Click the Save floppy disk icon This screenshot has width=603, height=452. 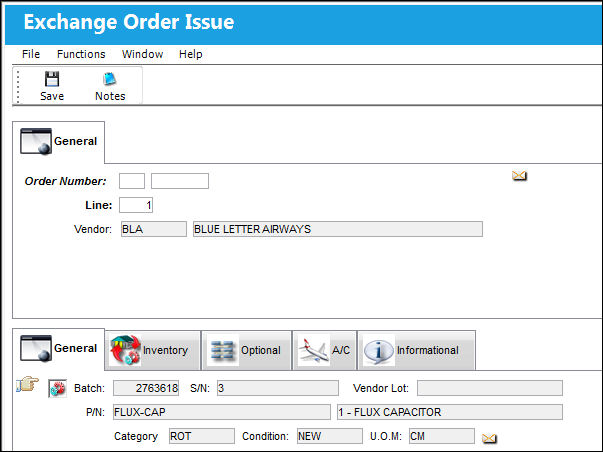52,79
